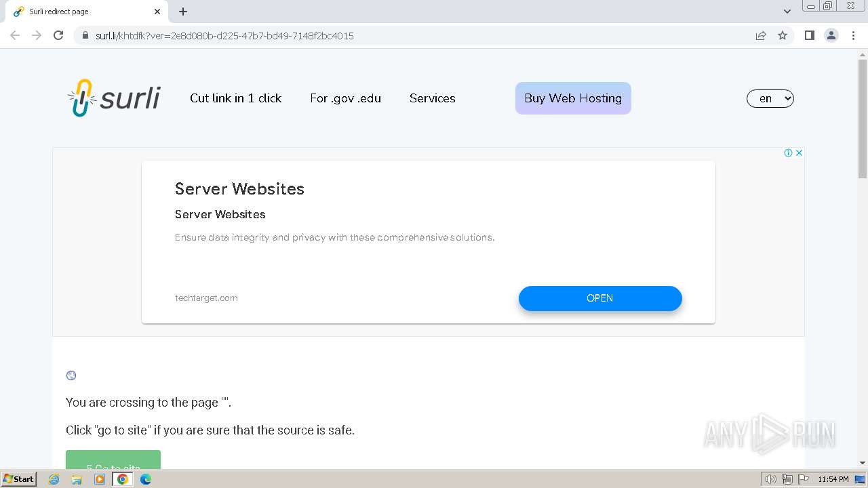This screenshot has height=488, width=868.
Task: Open the browser side panel
Action: [x=809, y=35]
